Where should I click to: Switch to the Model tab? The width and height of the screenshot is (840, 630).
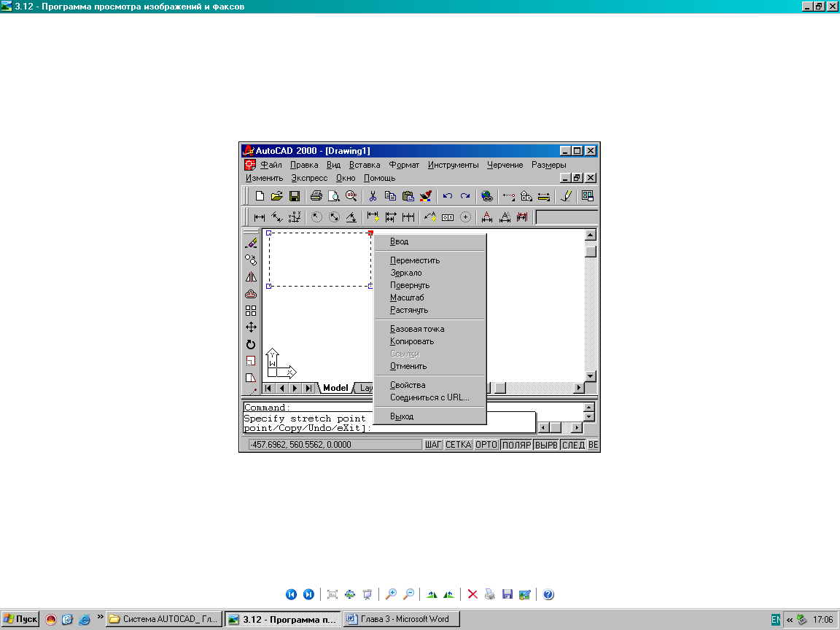coord(335,388)
